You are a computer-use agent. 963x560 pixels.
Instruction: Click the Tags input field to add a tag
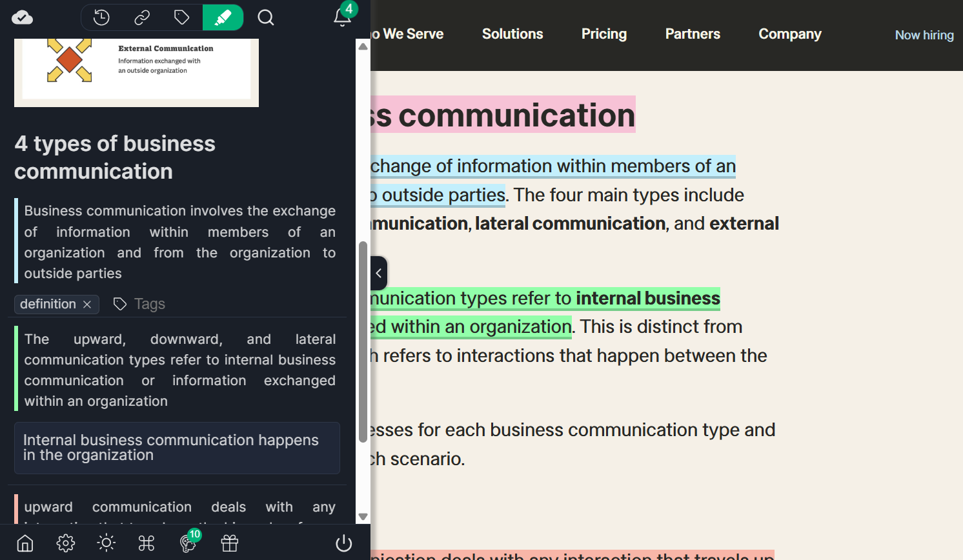pyautogui.click(x=149, y=303)
